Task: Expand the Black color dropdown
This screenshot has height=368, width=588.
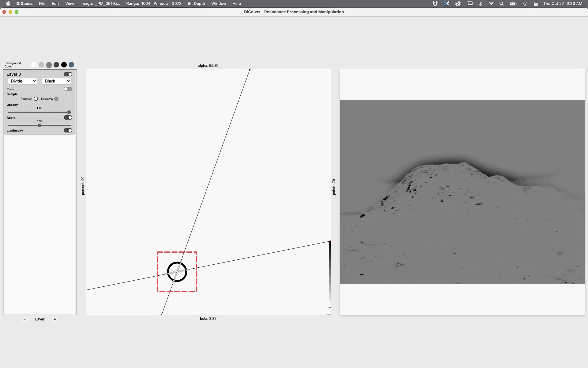Action: click(57, 81)
